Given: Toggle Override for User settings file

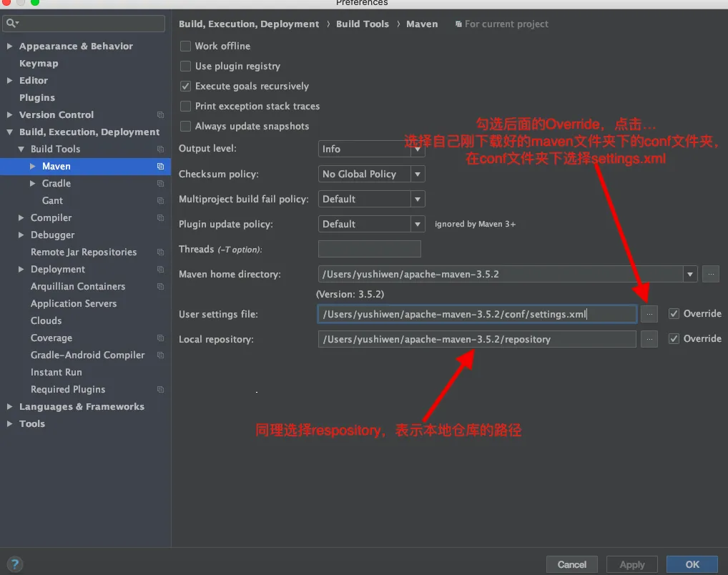Looking at the screenshot, I should 674,313.
